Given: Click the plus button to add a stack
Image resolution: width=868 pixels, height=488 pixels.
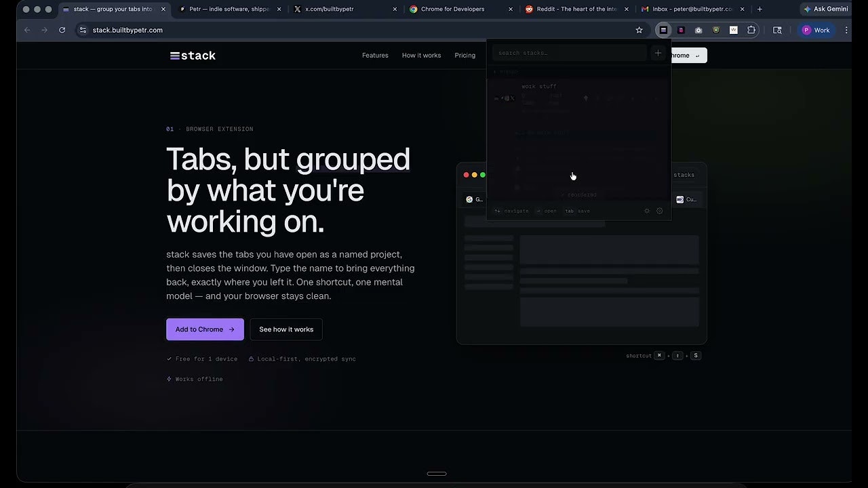Looking at the screenshot, I should point(658,53).
